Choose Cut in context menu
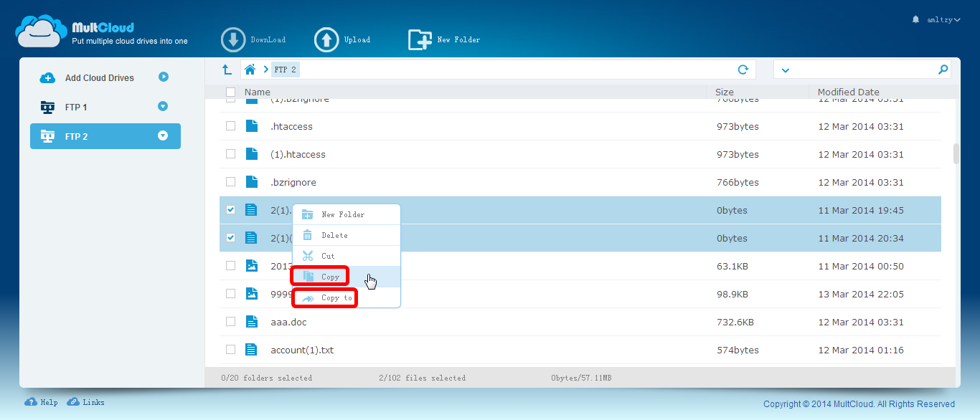This screenshot has width=980, height=420. [347, 256]
